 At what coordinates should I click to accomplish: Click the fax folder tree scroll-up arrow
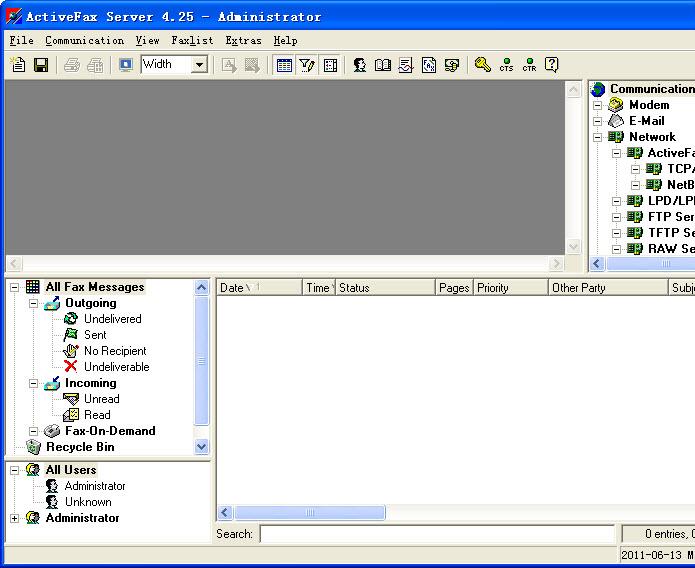tap(201, 287)
